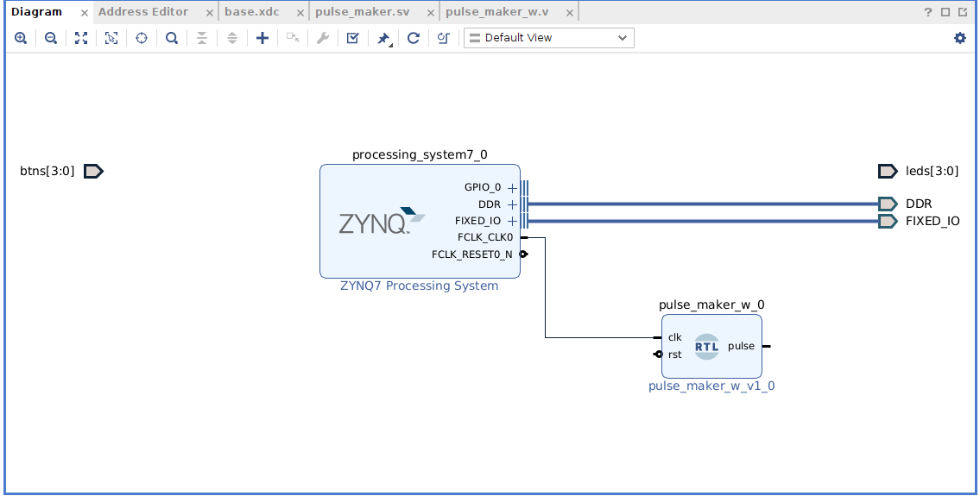Select the pulse_maker_w_0 RTL block
The image size is (980, 496).
[x=711, y=346]
